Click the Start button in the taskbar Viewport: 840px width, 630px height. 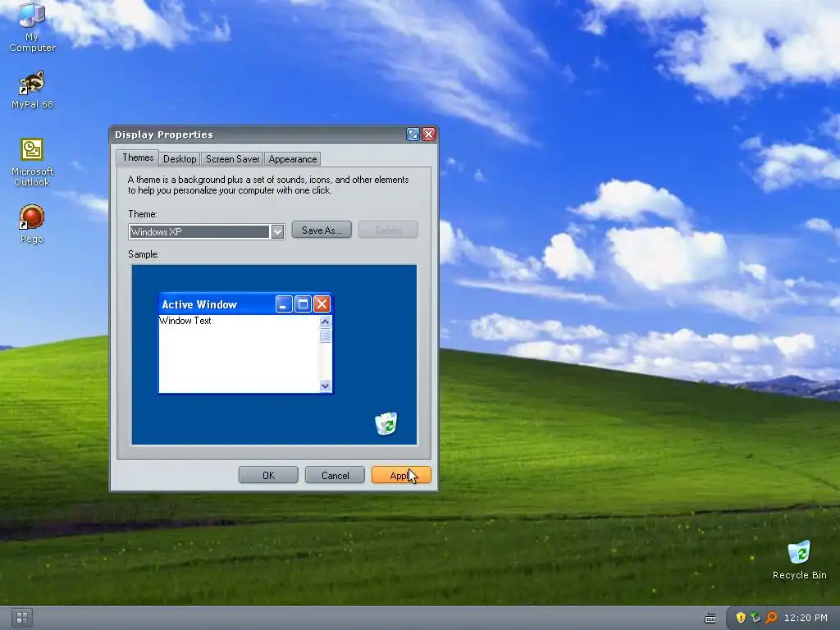coord(22,618)
